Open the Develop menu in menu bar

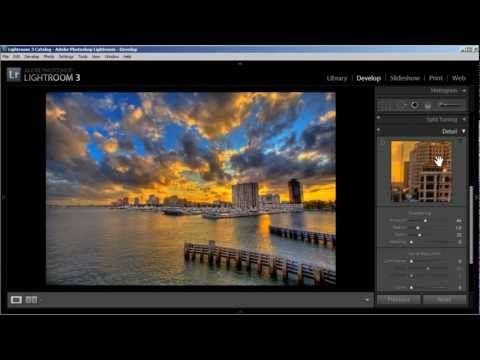pos(32,57)
